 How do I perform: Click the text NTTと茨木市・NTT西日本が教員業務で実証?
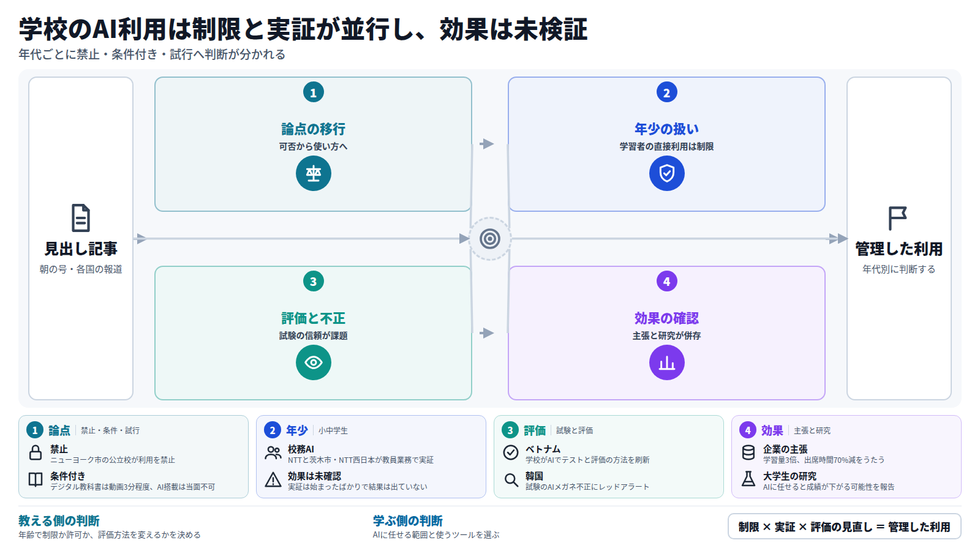(361, 460)
